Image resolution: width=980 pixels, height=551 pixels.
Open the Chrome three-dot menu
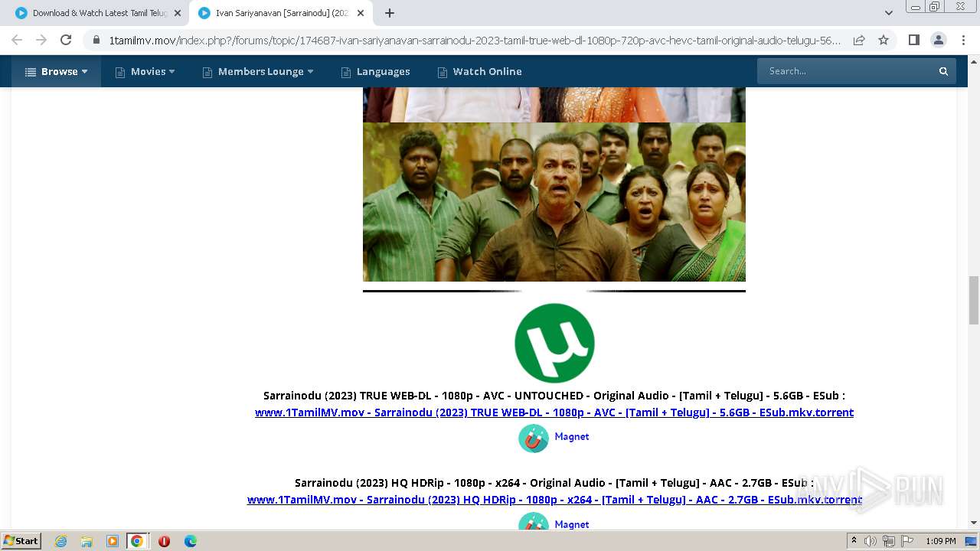tap(962, 40)
